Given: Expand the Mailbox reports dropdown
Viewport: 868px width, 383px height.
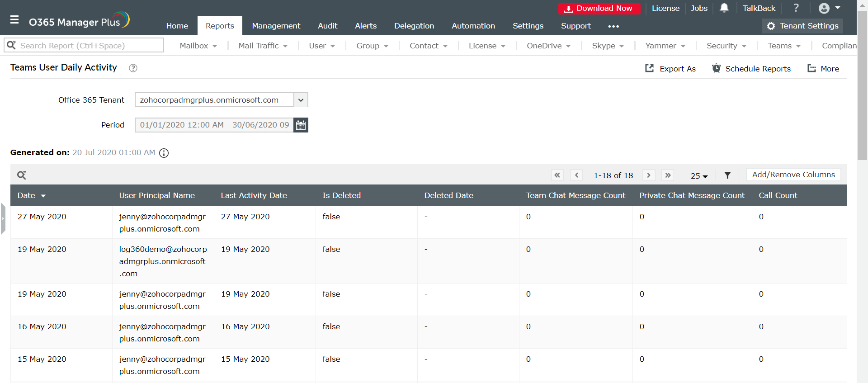Looking at the screenshot, I should [x=198, y=46].
